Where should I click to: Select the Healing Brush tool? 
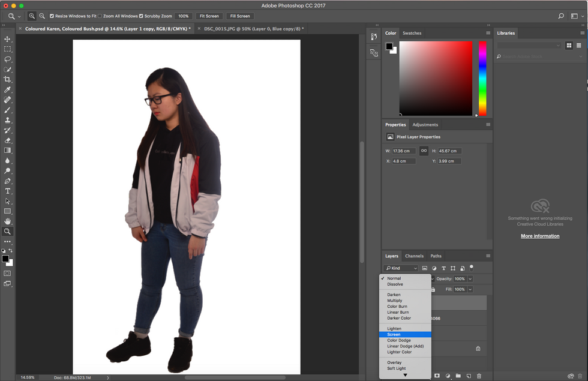coord(7,100)
